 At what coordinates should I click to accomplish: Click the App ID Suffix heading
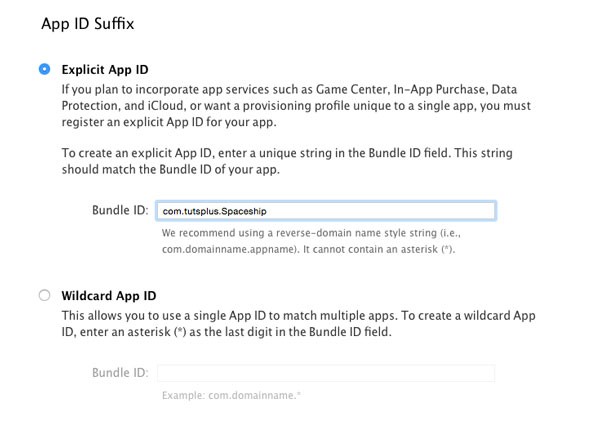pos(88,24)
